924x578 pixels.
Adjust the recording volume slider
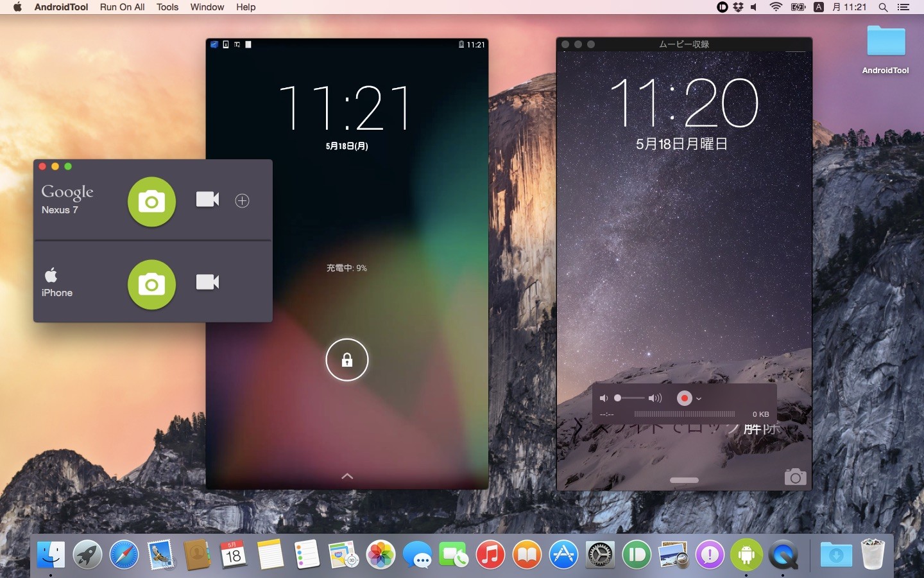[629, 398]
